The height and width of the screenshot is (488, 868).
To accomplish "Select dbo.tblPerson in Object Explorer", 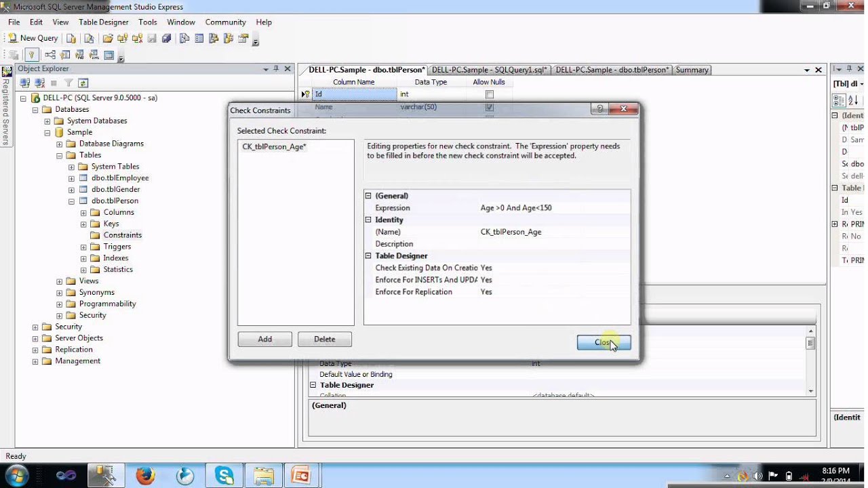I will click(115, 201).
